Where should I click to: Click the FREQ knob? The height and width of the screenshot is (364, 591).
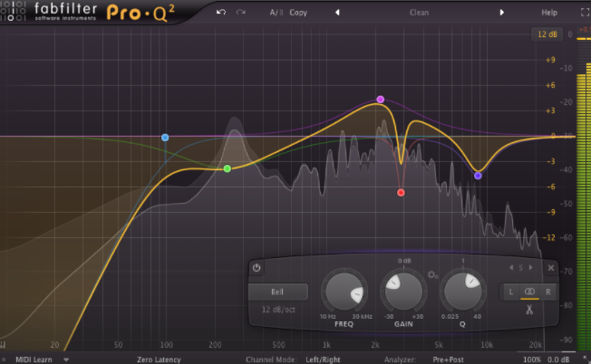click(344, 292)
